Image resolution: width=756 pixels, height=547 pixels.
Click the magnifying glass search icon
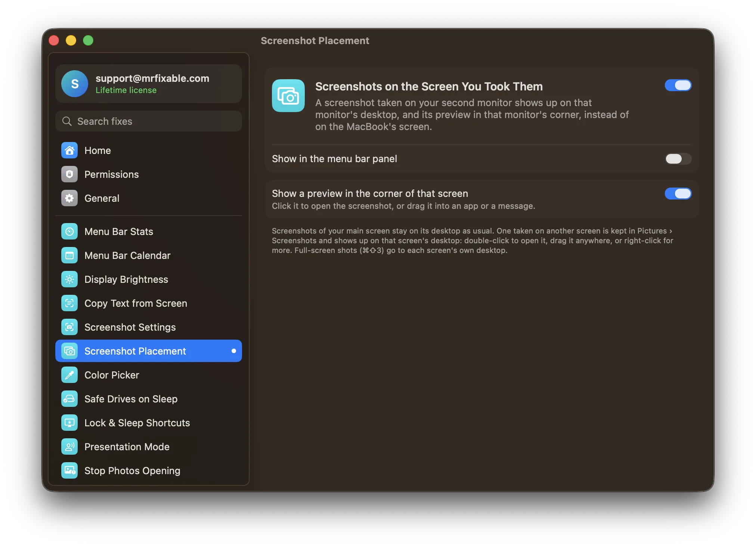point(67,121)
